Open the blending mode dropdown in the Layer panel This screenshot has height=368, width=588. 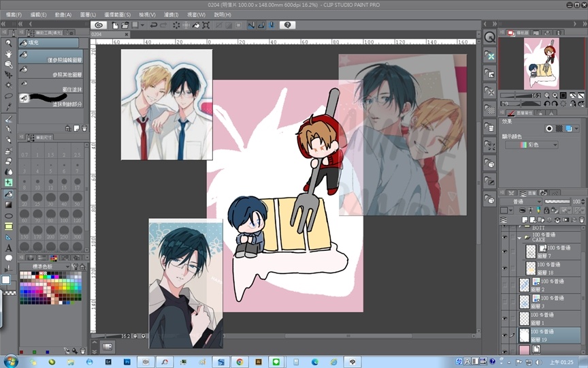(521, 202)
